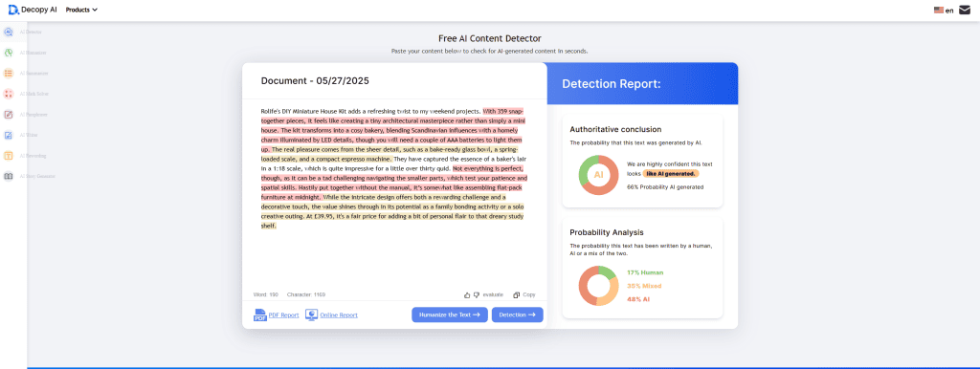Go to Decopy AI home logo
The image size is (980, 369).
click(33, 10)
